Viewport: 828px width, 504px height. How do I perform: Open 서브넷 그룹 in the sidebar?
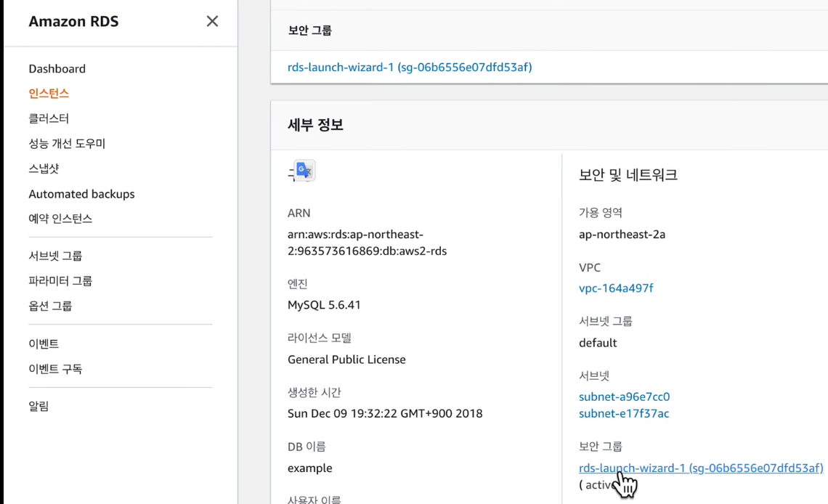point(55,256)
